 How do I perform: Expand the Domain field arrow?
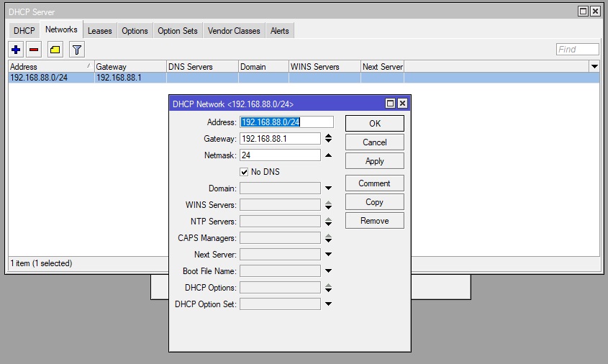(328, 188)
